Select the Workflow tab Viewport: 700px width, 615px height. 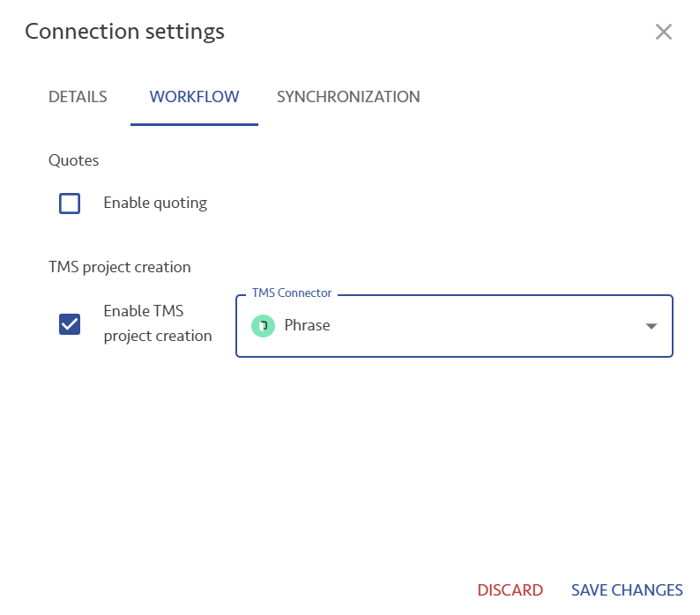coord(194,97)
